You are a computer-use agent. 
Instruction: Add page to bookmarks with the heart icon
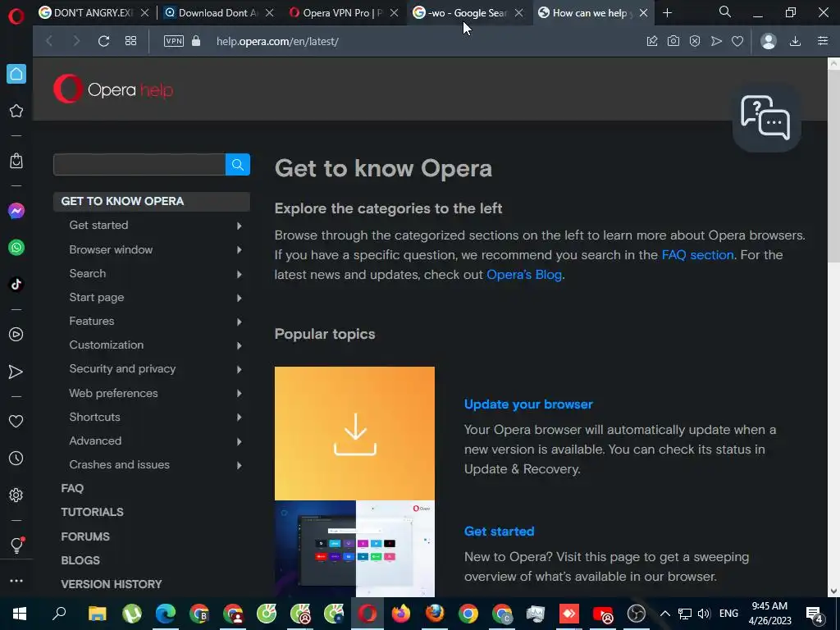(737, 41)
